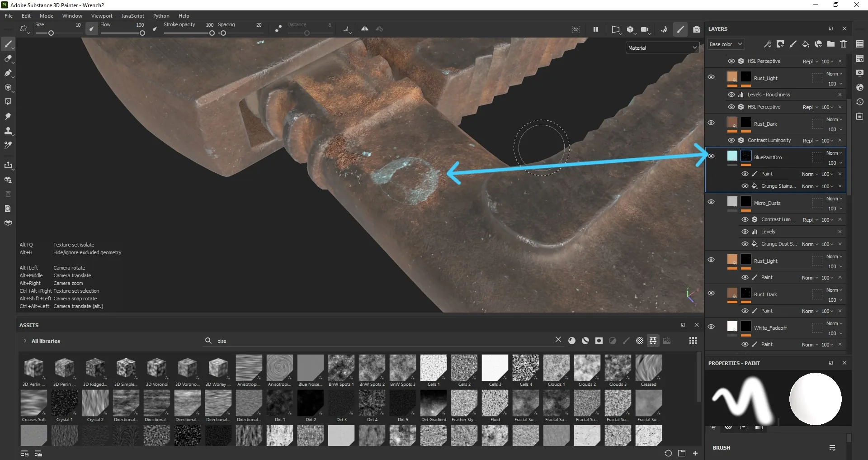The width and height of the screenshot is (868, 460).
Task: Toggle visibility of Contrast Luminosity filter
Action: (x=731, y=140)
